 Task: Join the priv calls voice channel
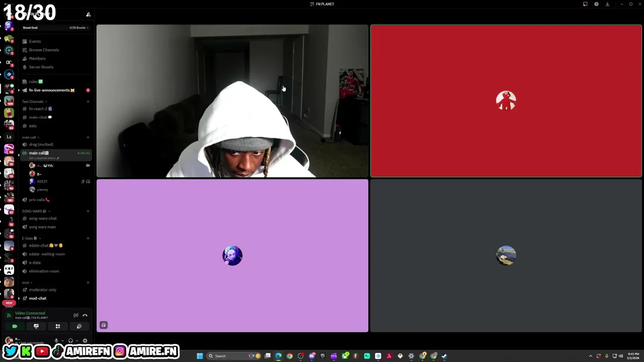tap(55, 200)
